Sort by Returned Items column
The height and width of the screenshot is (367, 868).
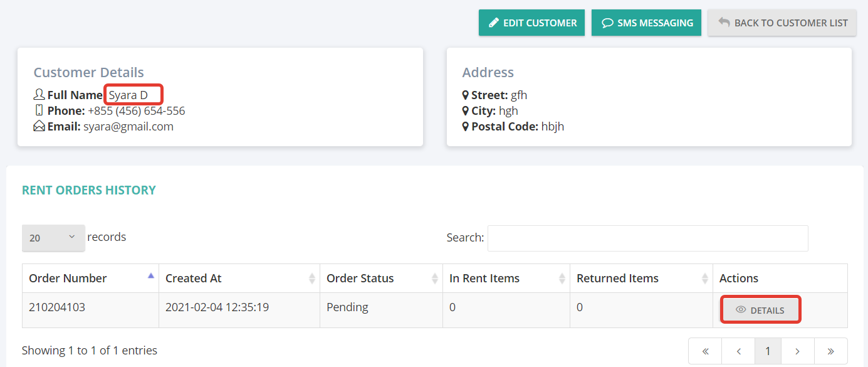point(641,278)
